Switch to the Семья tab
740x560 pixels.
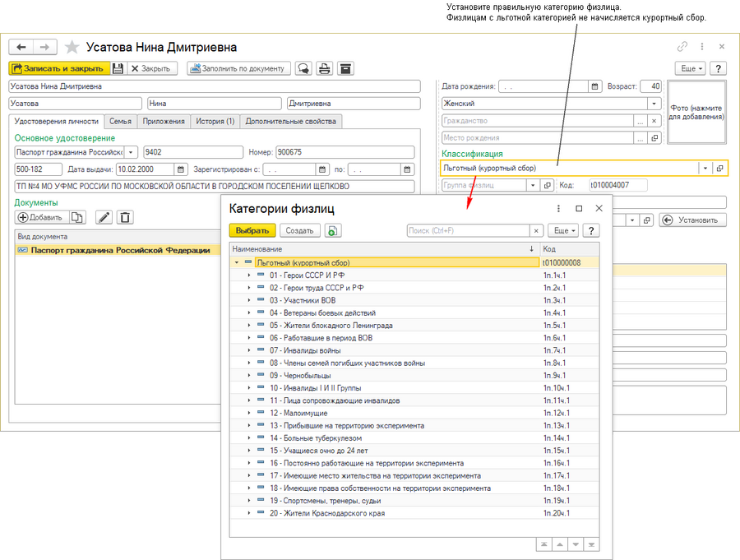pyautogui.click(x=120, y=122)
